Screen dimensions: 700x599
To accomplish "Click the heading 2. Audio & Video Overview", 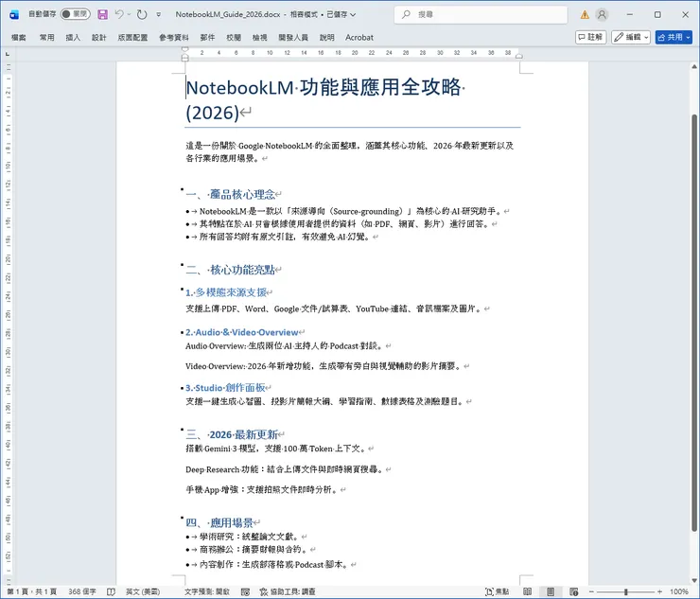I will (x=242, y=332).
